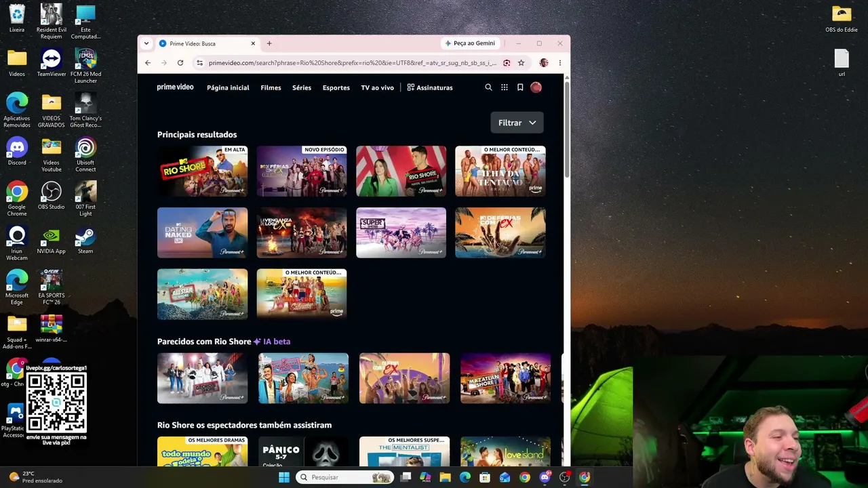Screen dimensions: 868x488
Task: Open the Esportes menu
Action: (336, 87)
